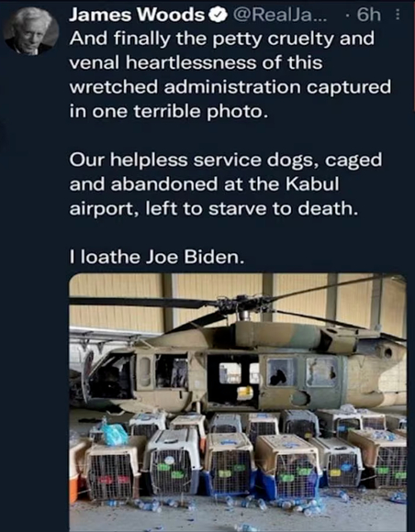This screenshot has height=532, width=415.
Task: Click the 'petty cruelty' opening paragraph
Action: pos(230,75)
